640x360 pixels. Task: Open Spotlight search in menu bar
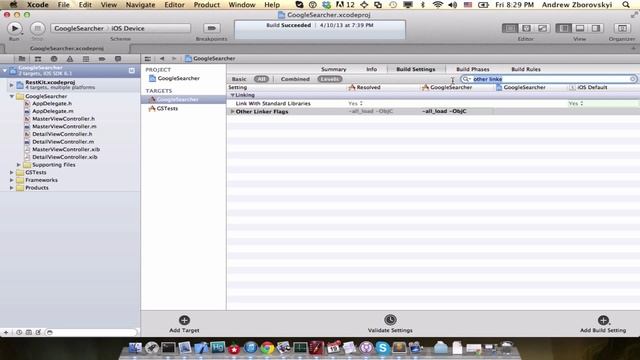click(x=626, y=5)
